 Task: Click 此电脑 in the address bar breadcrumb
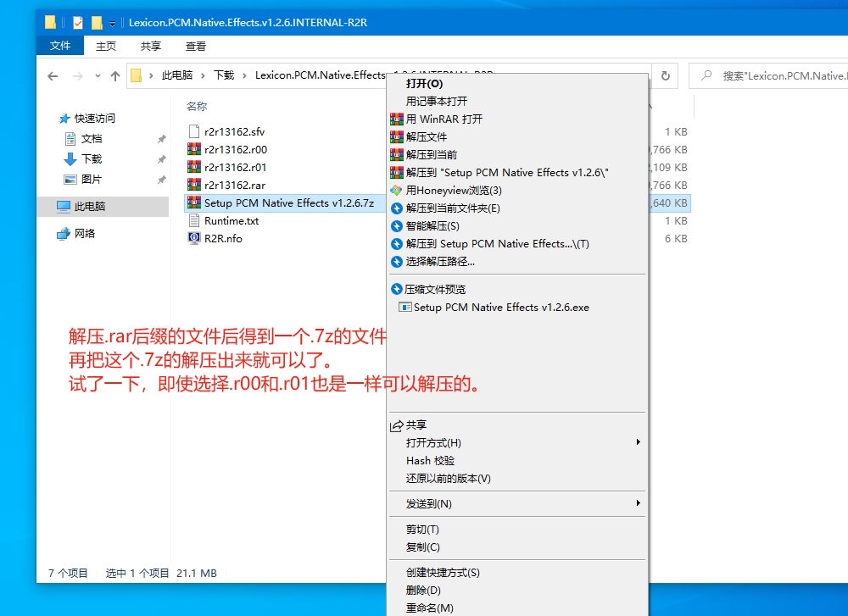177,75
